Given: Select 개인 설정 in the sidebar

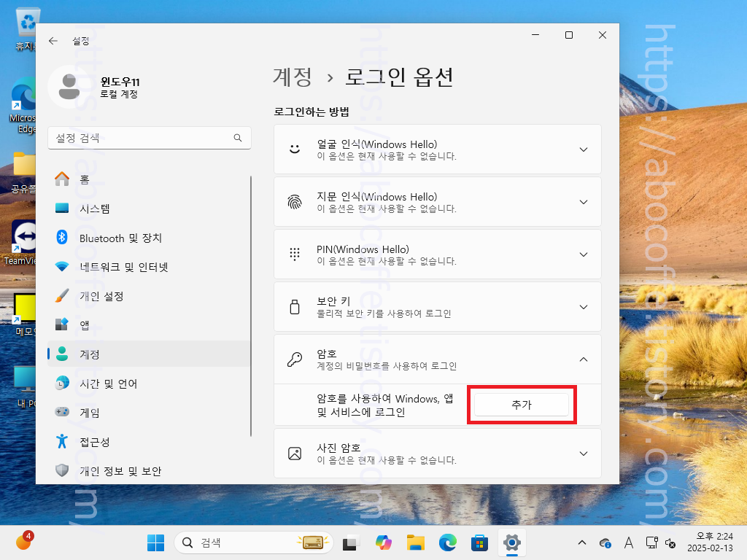Looking at the screenshot, I should point(149,296).
